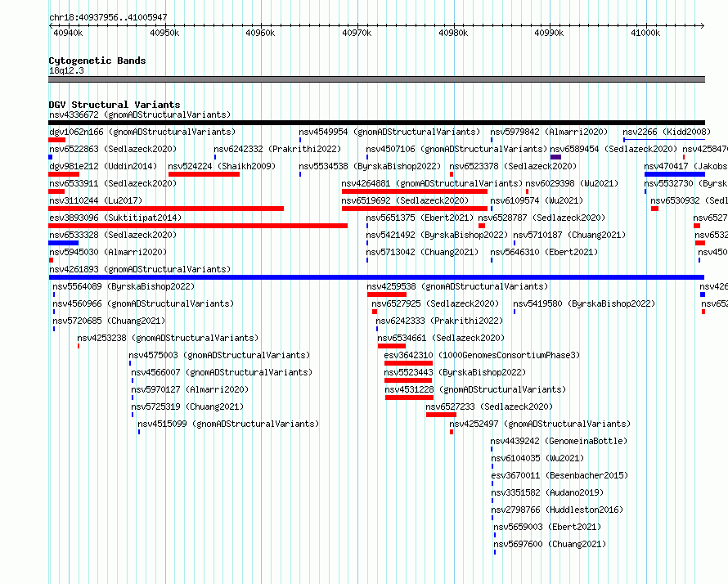This screenshot has width=728, height=584.
Task: Click the esv3893096 Suktitipat2014 label
Action: pos(115,218)
